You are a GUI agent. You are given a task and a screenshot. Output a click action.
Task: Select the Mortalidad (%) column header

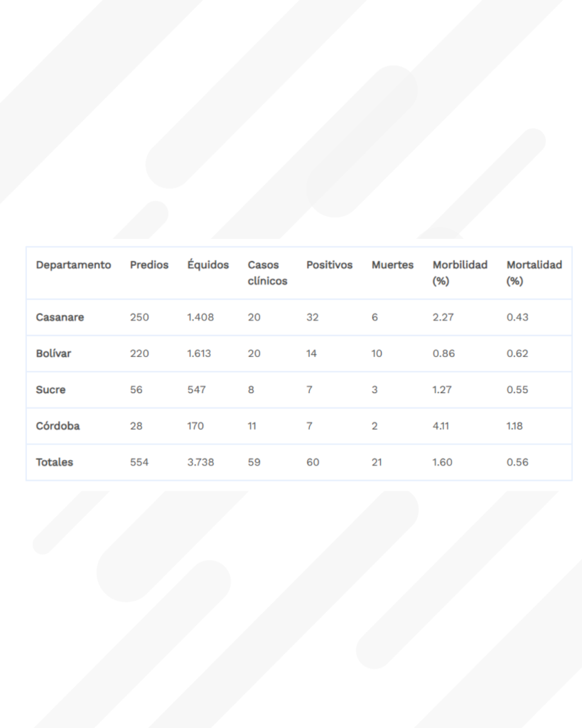pos(534,273)
